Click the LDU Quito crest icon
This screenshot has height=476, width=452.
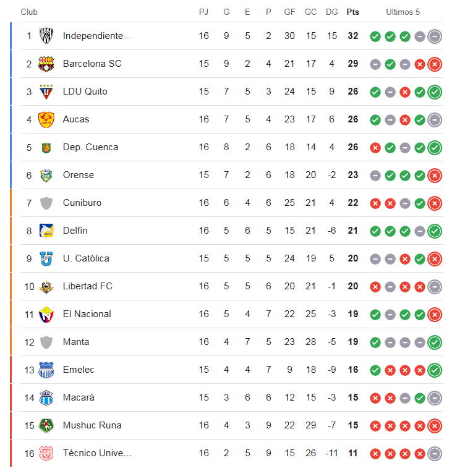(46, 91)
